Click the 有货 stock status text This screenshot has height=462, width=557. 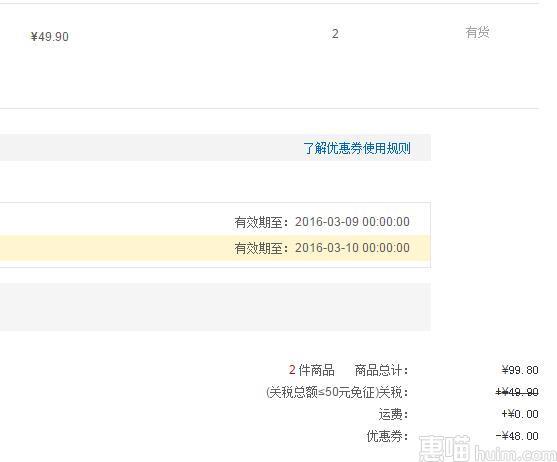pos(477,32)
